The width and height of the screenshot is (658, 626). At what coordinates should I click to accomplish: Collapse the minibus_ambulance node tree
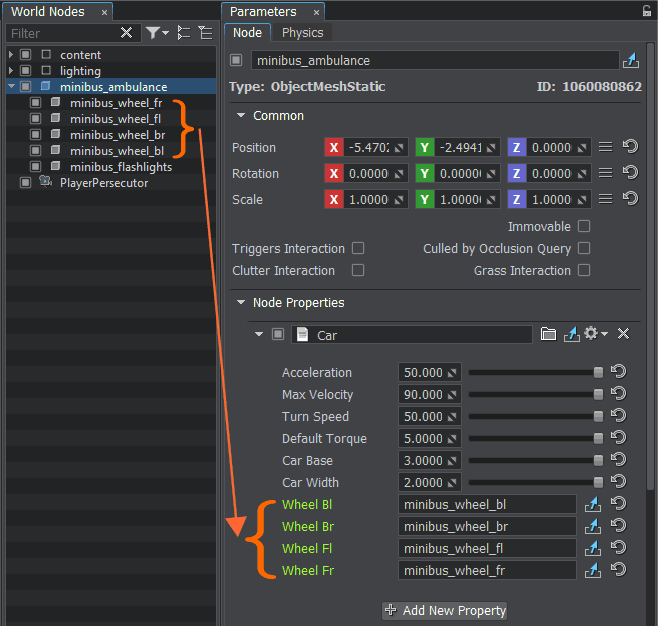click(x=11, y=87)
